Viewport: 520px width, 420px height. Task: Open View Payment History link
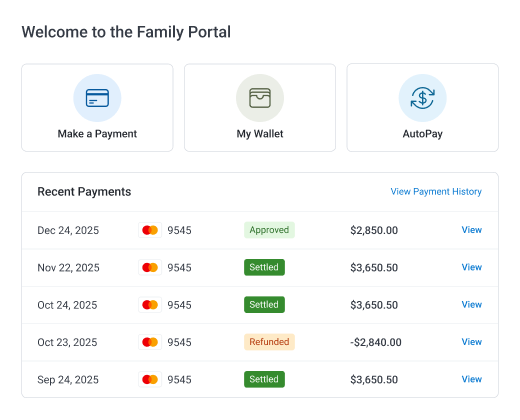[x=436, y=192]
